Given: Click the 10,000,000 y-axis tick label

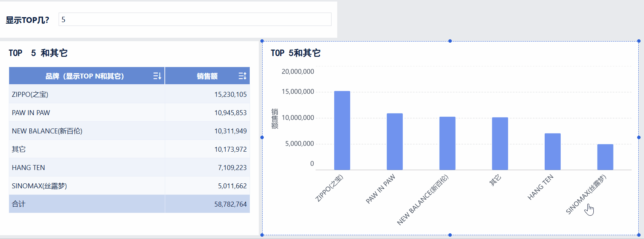Looking at the screenshot, I should pos(298,118).
